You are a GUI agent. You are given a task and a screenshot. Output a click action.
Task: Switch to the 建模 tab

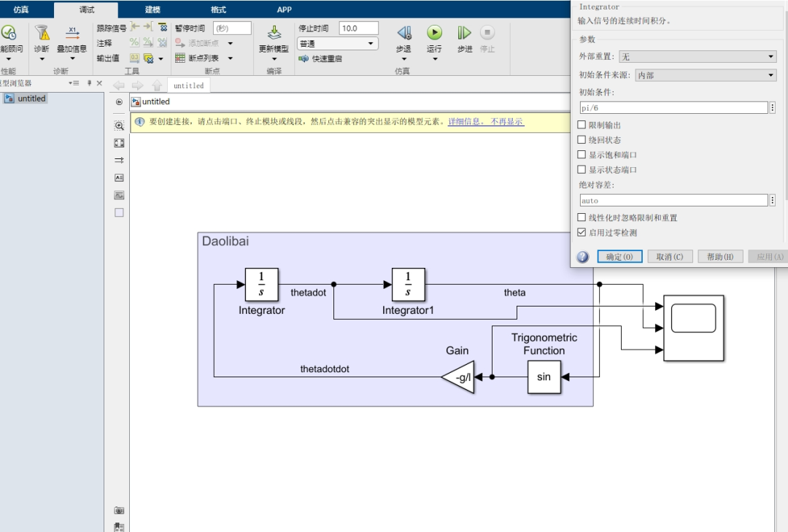click(x=152, y=9)
